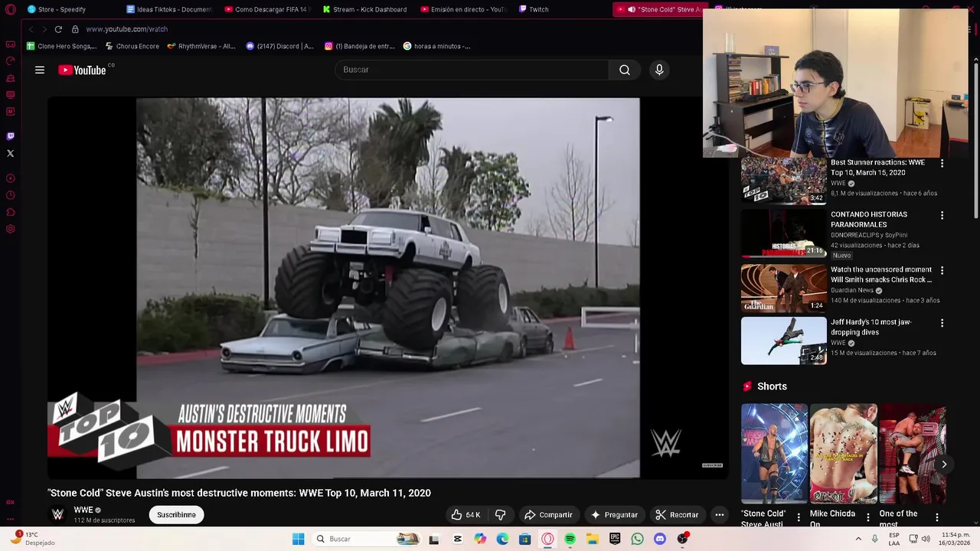Play the Best Stunner reactions thumbnail
The height and width of the screenshot is (551, 980).
pyautogui.click(x=783, y=181)
